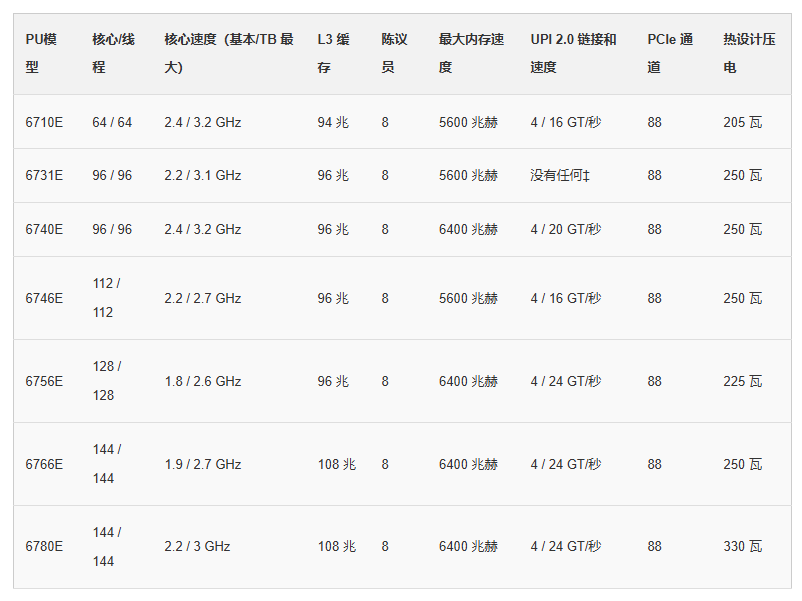The height and width of the screenshot is (601, 802).
Task: Select the UPI 2.0 链接和速度 header
Action: pos(573,53)
